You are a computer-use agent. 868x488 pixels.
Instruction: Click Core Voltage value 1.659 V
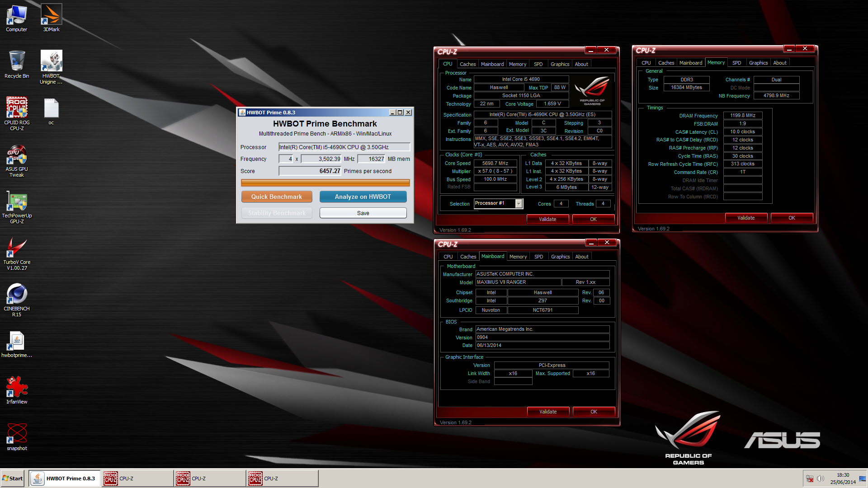552,104
